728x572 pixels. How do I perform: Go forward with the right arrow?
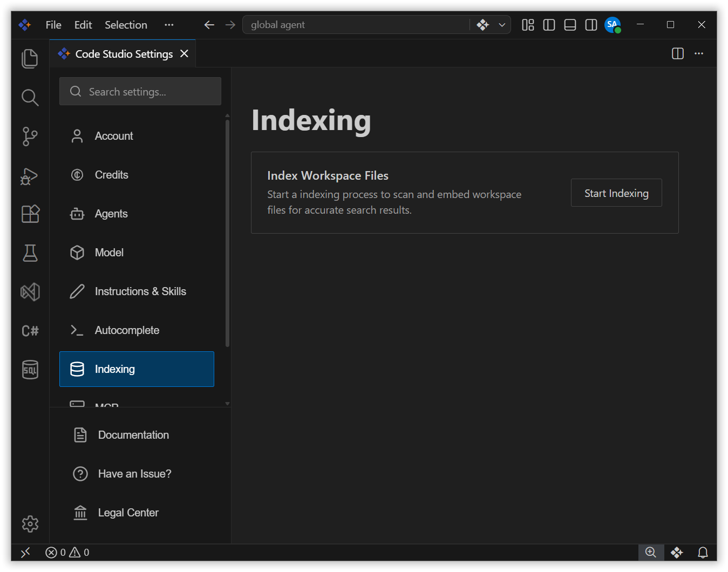(x=230, y=25)
